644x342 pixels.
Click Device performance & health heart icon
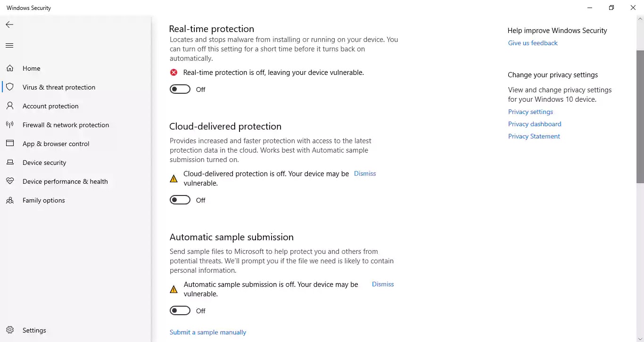coord(9,181)
